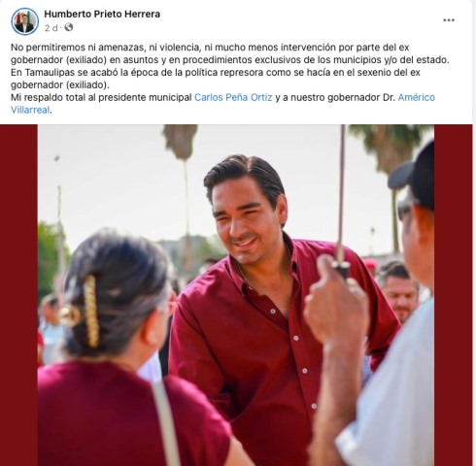476x466 pixels.
Task: Click the Villarreal link on last line
Action: [30, 110]
